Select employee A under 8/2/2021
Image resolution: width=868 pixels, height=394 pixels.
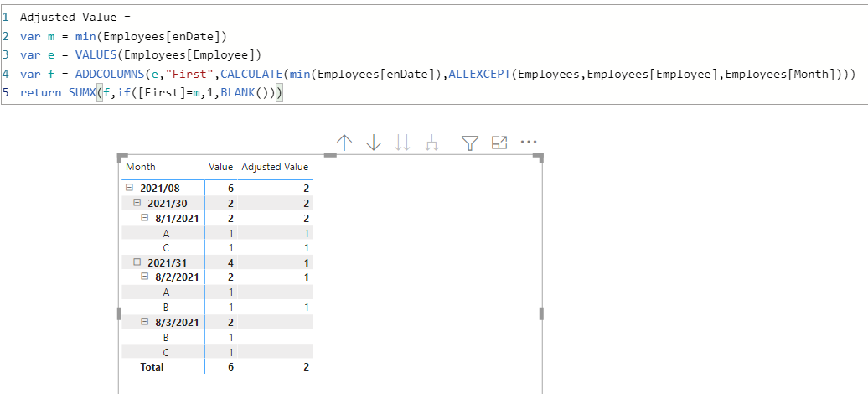(x=166, y=292)
